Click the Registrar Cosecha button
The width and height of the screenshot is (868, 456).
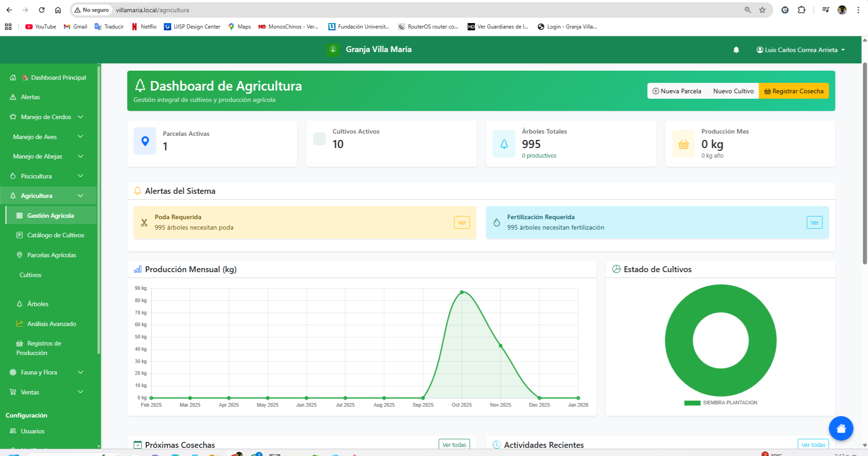click(793, 91)
